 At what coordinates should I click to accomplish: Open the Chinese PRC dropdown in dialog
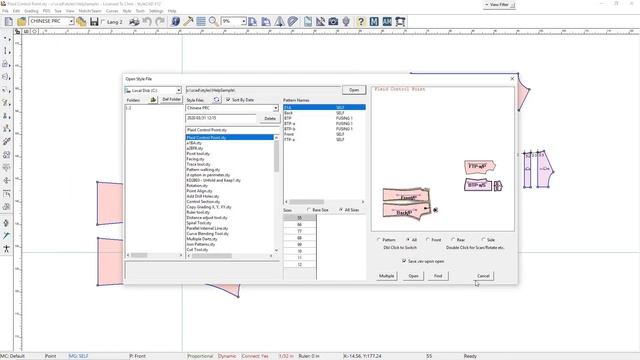tap(276, 108)
